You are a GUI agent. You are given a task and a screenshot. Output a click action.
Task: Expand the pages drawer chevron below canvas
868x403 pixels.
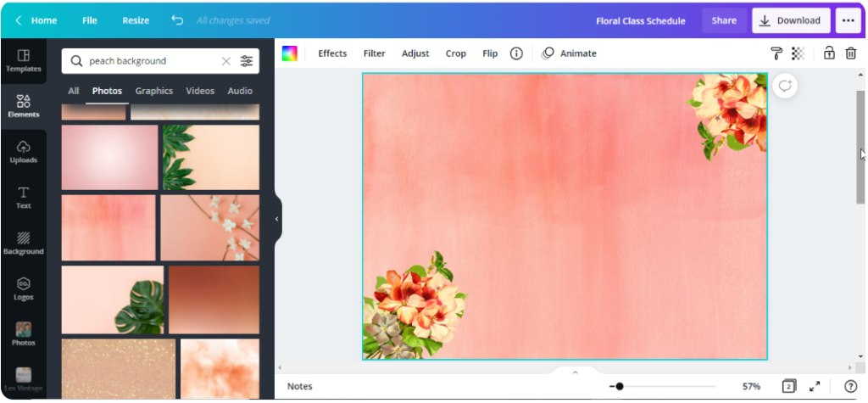pos(575,372)
